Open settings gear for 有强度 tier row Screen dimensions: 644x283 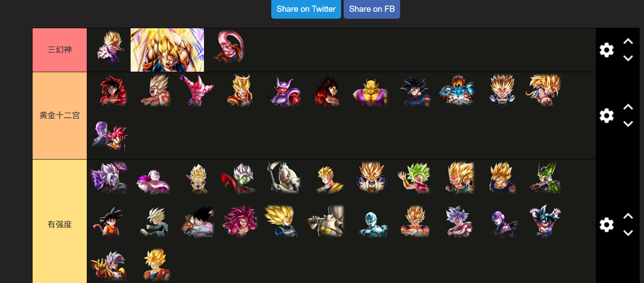[x=606, y=225]
